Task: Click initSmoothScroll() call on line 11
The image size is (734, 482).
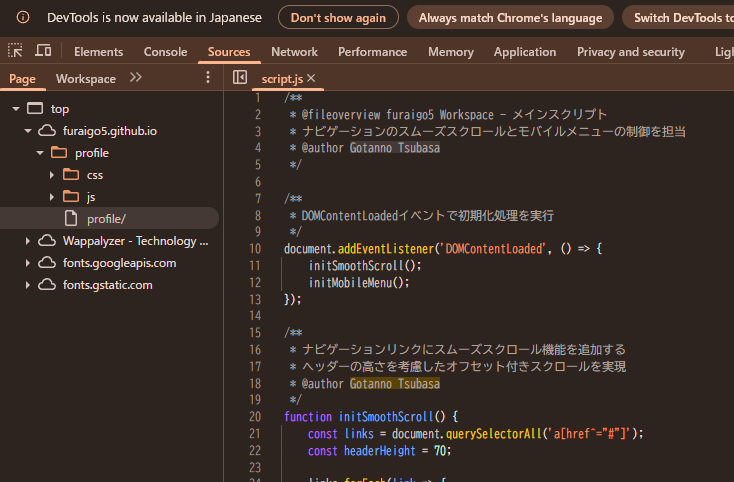Action: (365, 265)
